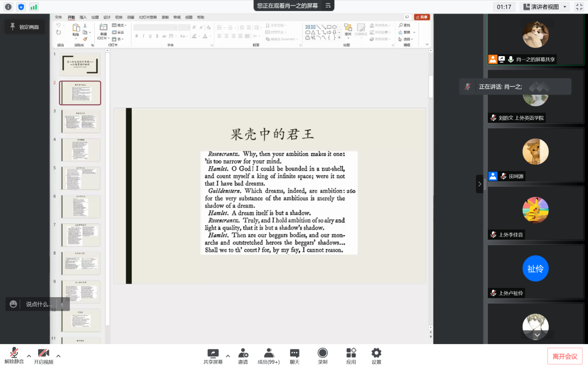588x368 pixels.
Task: Check the green network signal icon
Action: 34,7
